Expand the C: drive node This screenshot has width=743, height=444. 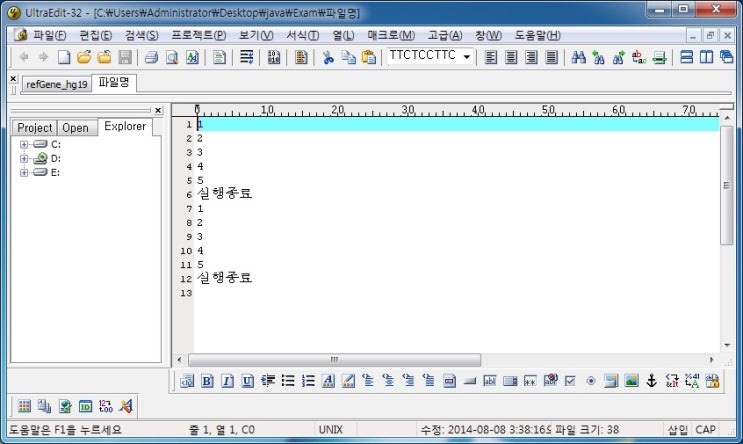tap(24, 145)
